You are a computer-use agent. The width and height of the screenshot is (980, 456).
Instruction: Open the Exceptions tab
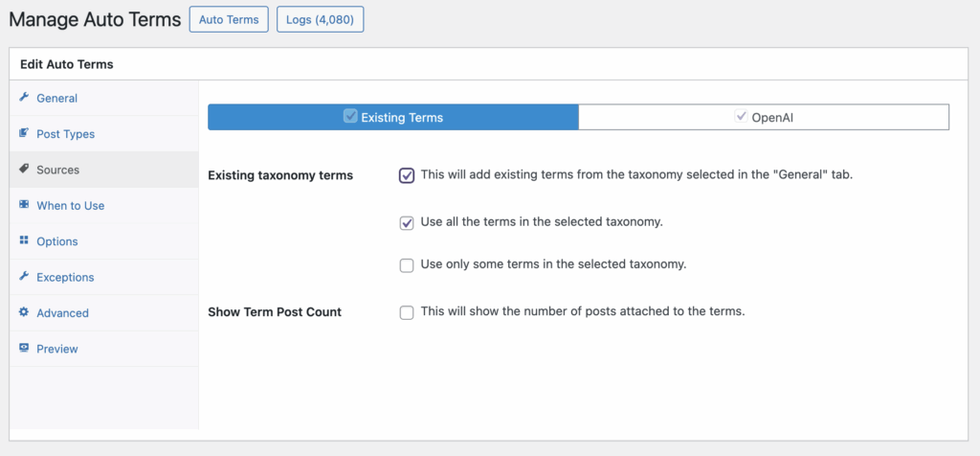point(103,277)
